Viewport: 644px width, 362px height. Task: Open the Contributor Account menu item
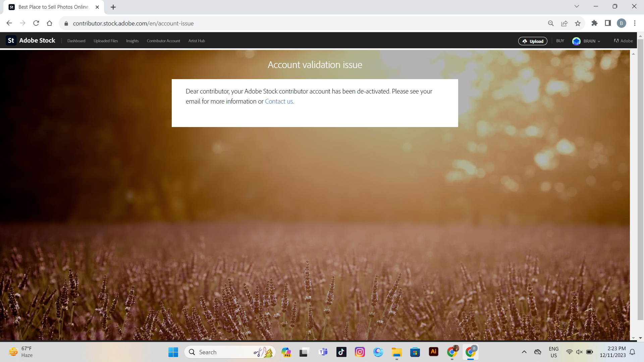[x=163, y=41]
